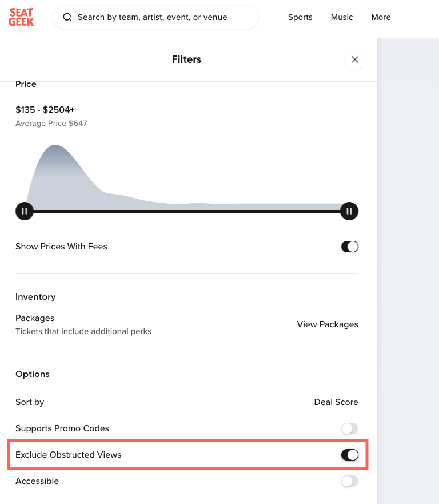This screenshot has width=439, height=504.
Task: Click the Sort by label
Action: click(30, 402)
